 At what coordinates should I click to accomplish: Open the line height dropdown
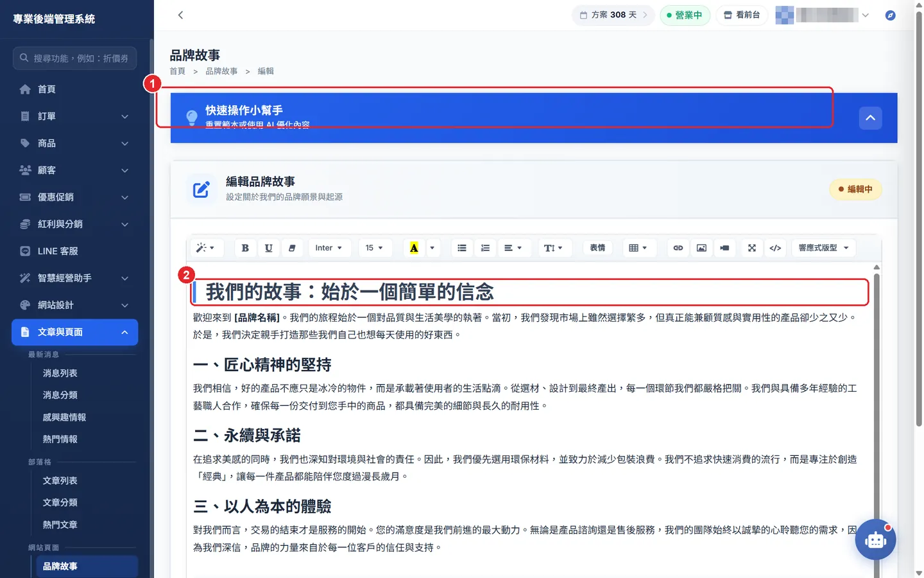[553, 248]
